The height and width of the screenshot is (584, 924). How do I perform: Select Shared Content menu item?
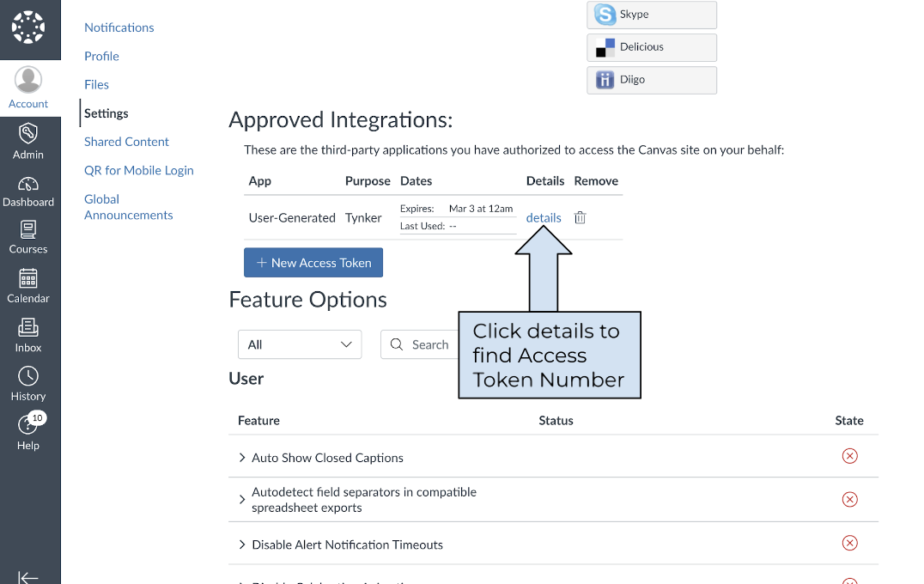(126, 142)
